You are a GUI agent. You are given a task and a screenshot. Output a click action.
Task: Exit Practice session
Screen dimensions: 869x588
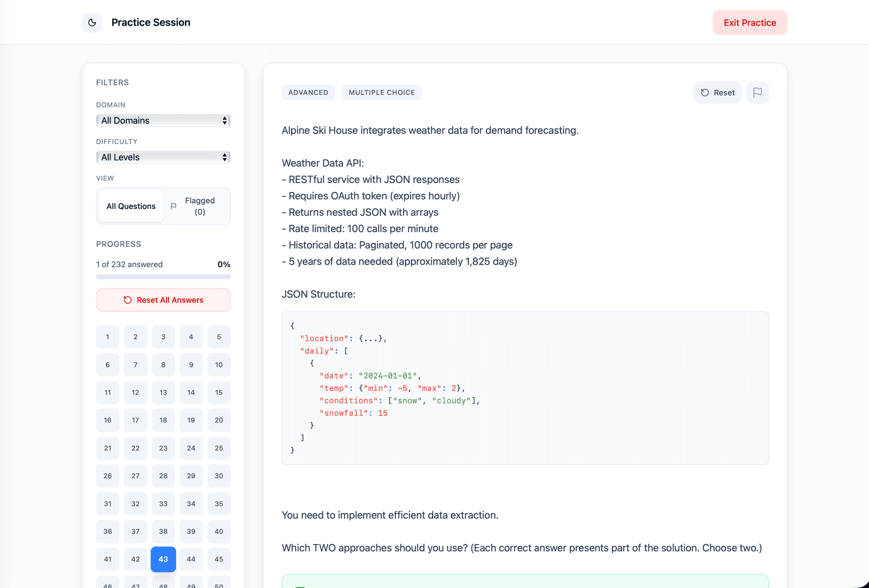click(x=750, y=23)
